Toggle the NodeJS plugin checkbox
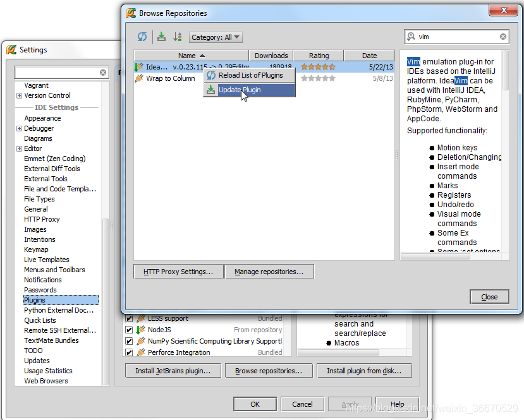 [x=129, y=330]
